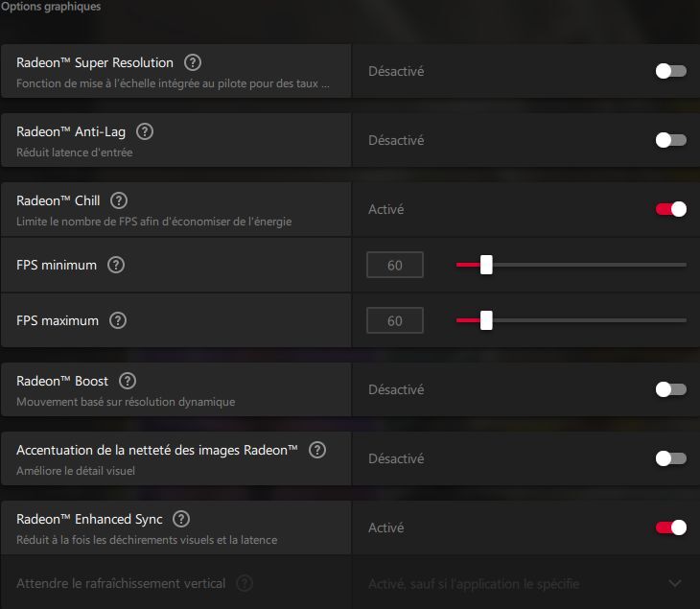Image resolution: width=700 pixels, height=609 pixels.
Task: Click the FPS minimum slider handle
Action: coord(486,265)
